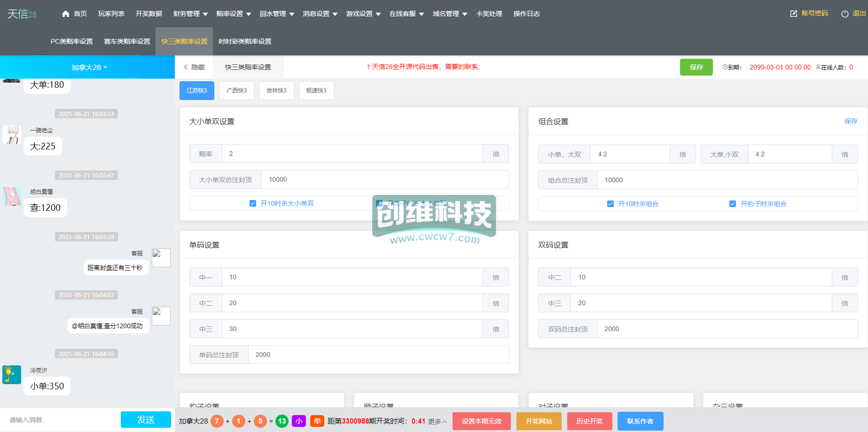Select the 快三类赔率设置 page tab

pyautogui.click(x=248, y=67)
